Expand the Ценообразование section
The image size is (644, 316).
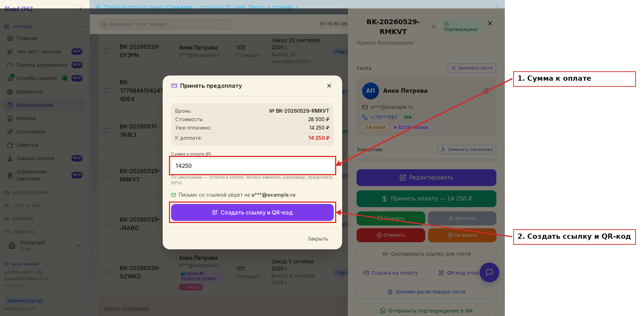[x=45, y=193]
